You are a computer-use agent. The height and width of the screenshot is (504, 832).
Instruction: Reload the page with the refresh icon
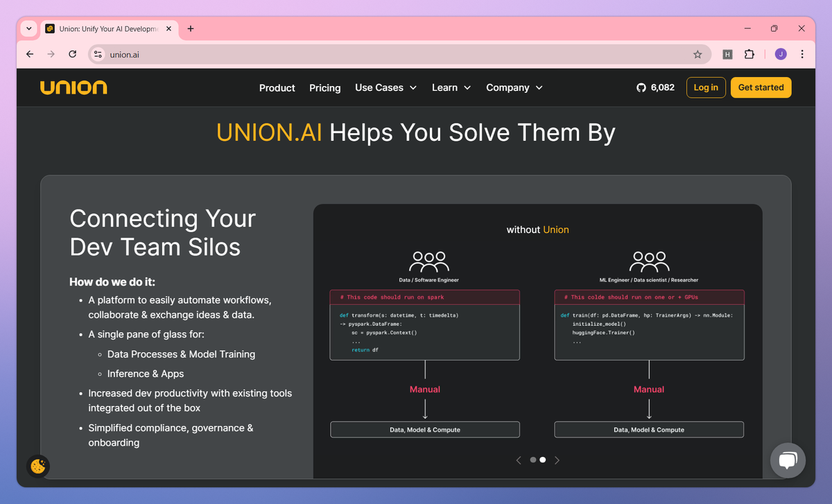(72, 53)
